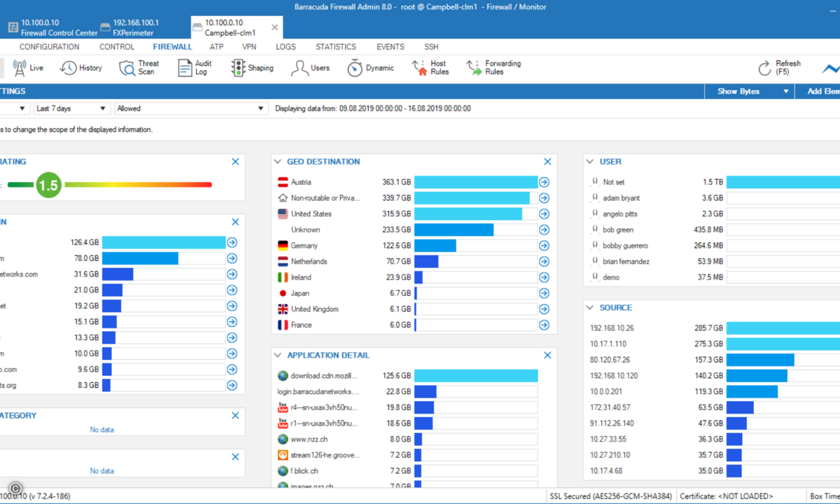Click the 1.5 rating indicator
This screenshot has width=840, height=504.
click(x=49, y=185)
